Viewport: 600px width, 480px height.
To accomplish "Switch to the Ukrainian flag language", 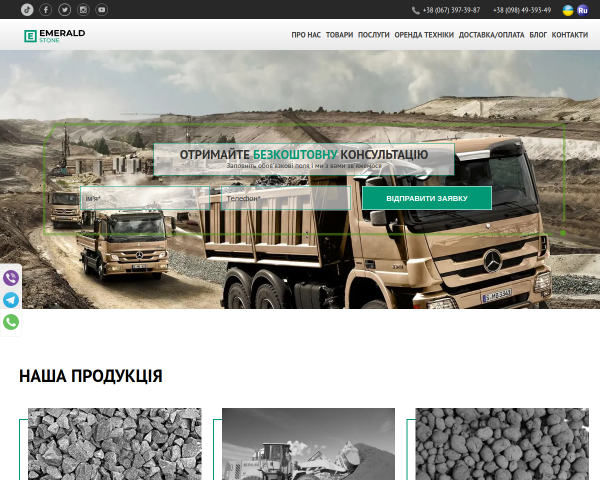I will click(568, 10).
